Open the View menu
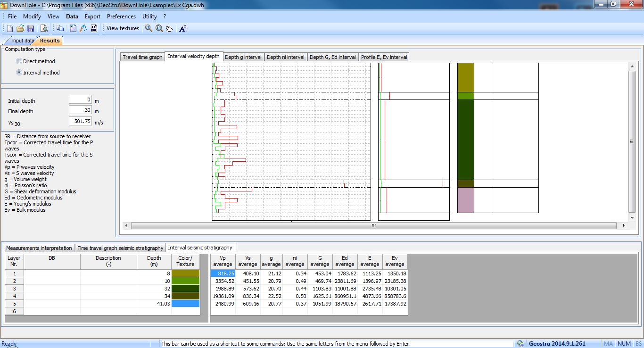Image resolution: width=644 pixels, height=348 pixels. click(x=53, y=17)
